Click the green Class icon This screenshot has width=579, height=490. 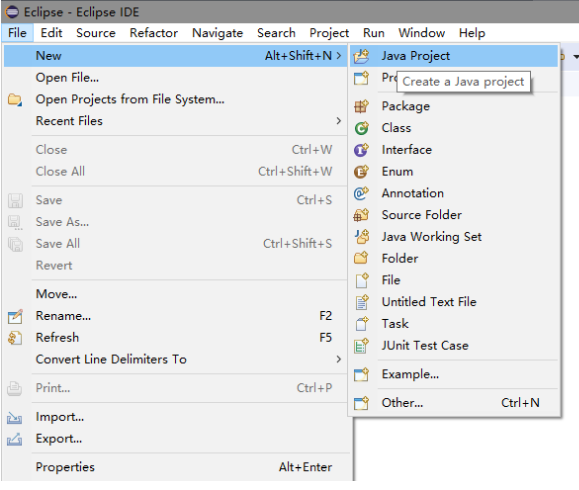click(x=361, y=128)
